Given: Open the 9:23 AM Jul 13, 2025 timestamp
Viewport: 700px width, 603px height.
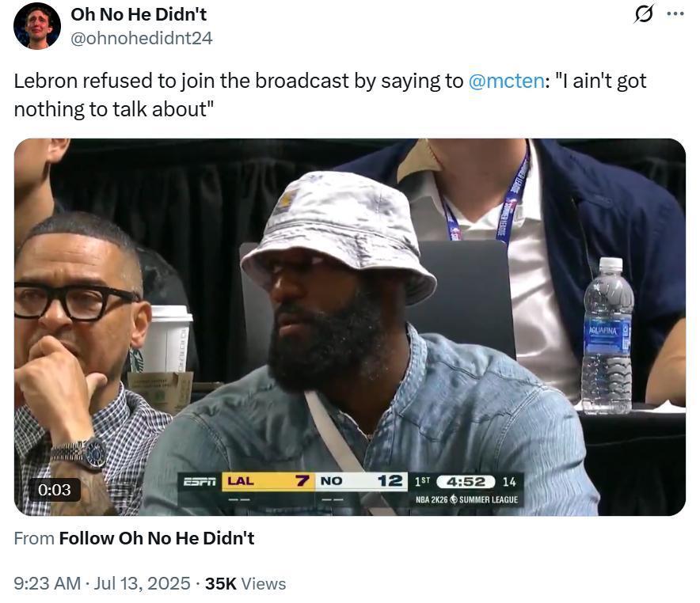Looking at the screenshot, I should pos(102,583).
